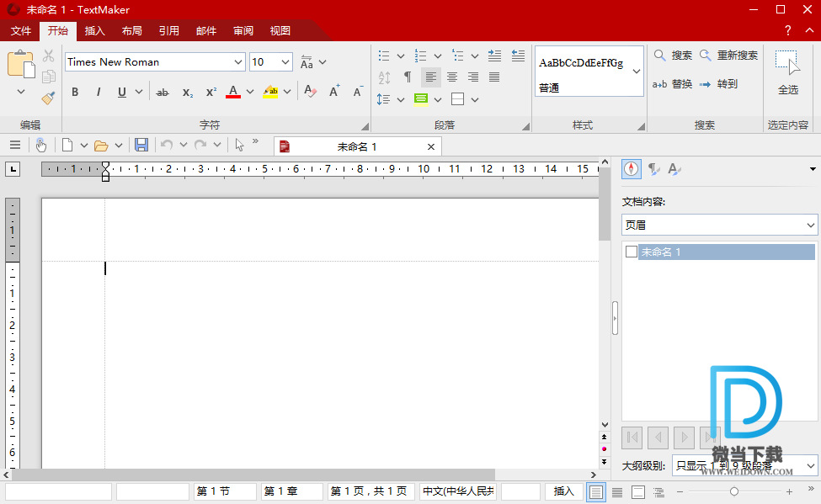Increase font size with A+ icon
Screen dimensions: 821x504
tap(334, 92)
